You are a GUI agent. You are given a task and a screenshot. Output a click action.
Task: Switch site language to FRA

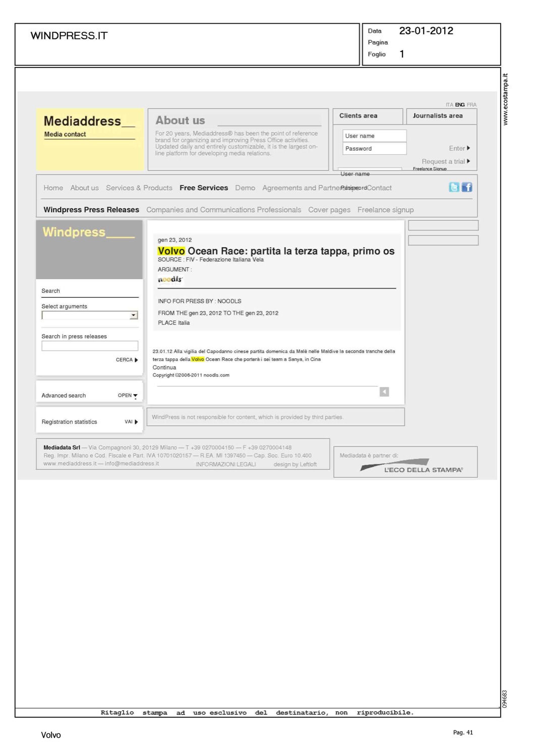pos(471,105)
